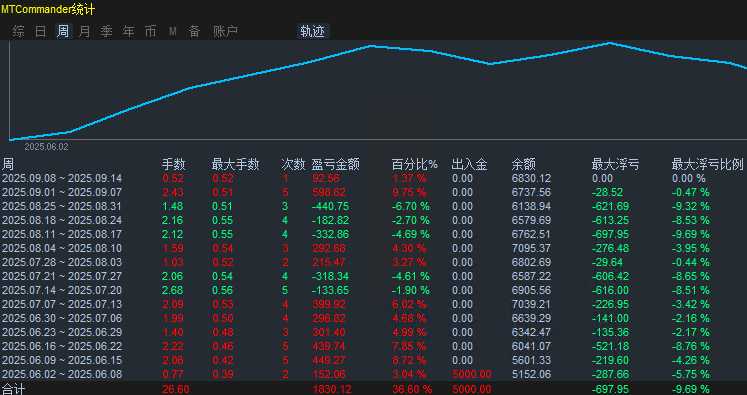Toggle the 轨迹 trajectory button
Viewport: 747px width, 395px height.
(313, 32)
